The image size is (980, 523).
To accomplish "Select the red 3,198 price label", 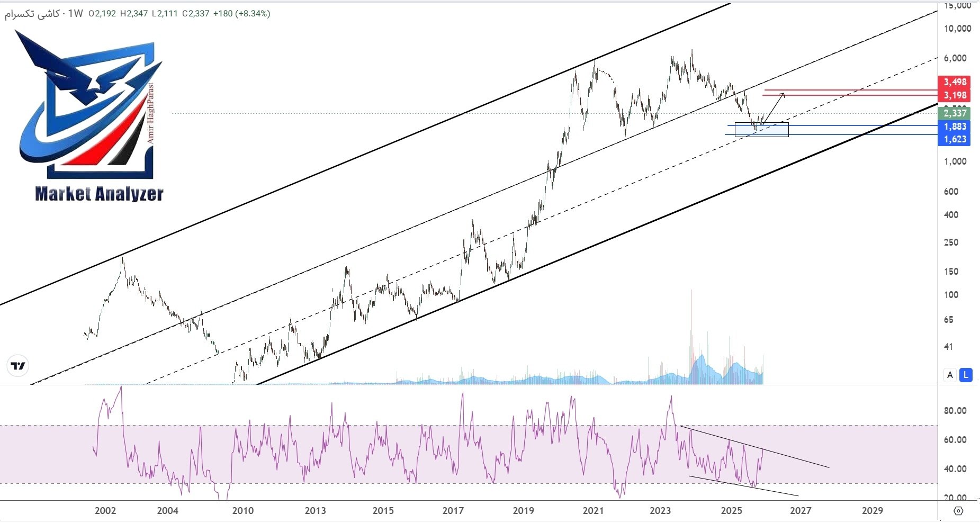I will click(955, 95).
